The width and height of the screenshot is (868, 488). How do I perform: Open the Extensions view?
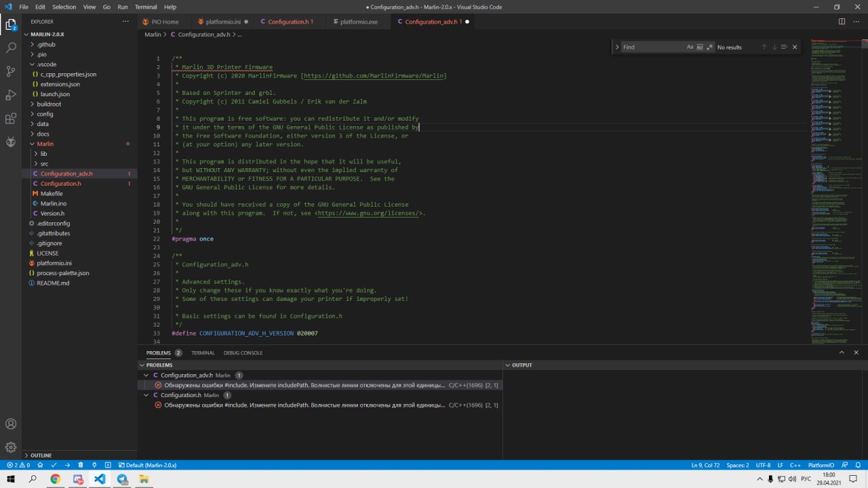click(11, 119)
